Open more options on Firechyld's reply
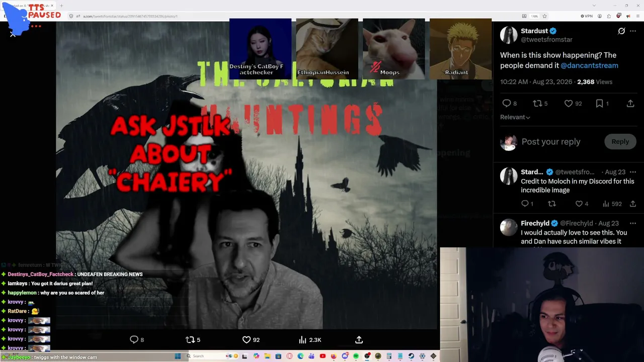Image resolution: width=644 pixels, height=362 pixels. 633,223
